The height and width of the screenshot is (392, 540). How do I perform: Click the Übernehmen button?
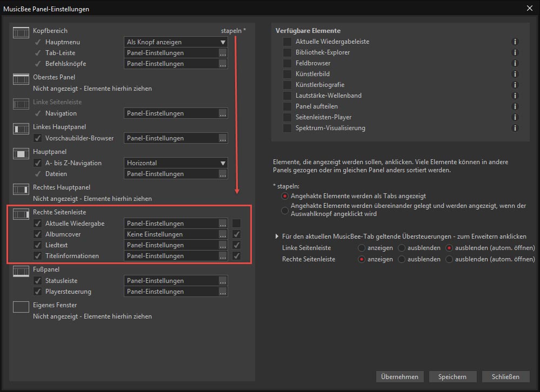coord(400,377)
